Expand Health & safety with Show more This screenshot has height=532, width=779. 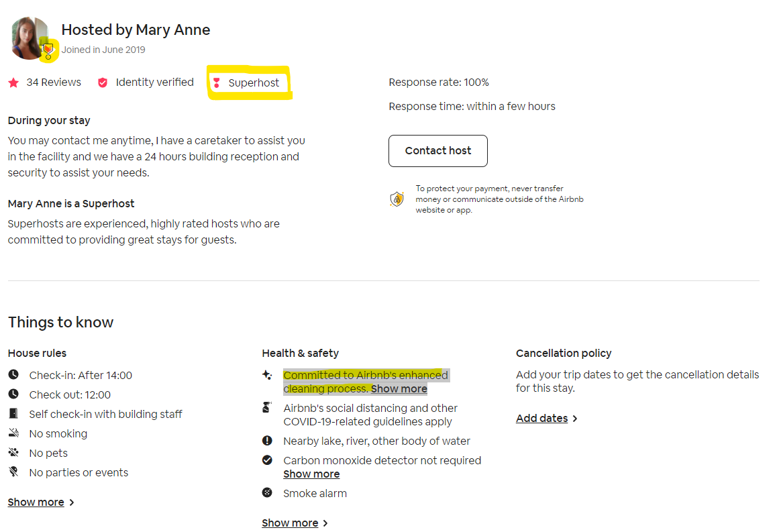pos(290,523)
